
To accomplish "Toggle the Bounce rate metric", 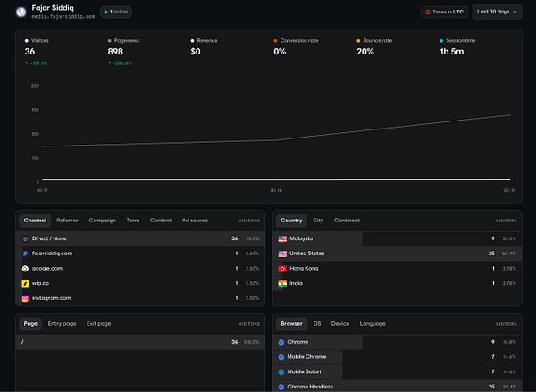I will coord(374,41).
